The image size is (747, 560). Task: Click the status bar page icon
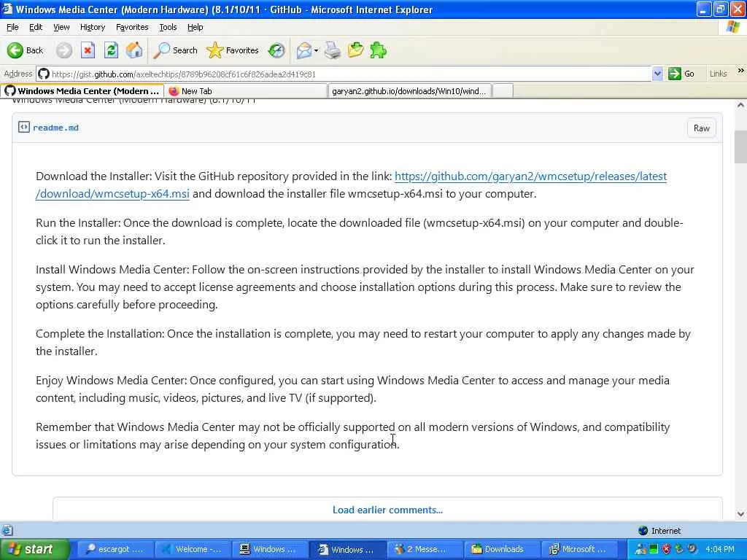point(7,531)
